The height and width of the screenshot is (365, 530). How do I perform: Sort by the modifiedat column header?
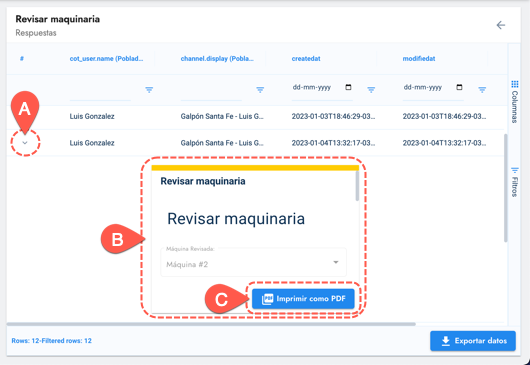point(419,58)
